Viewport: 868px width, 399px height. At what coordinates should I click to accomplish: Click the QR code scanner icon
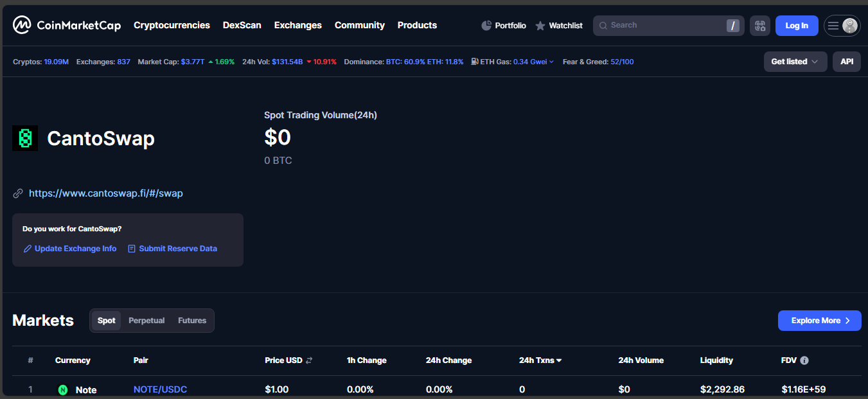tap(760, 26)
